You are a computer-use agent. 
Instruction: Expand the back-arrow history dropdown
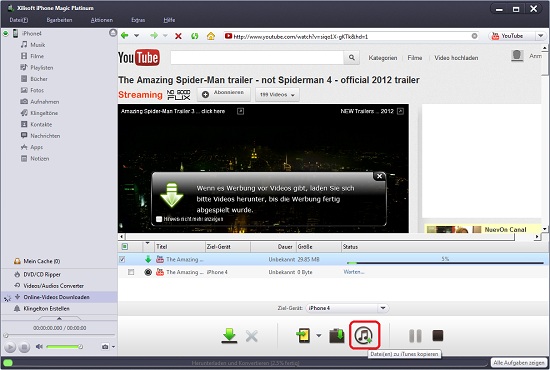point(136,35)
